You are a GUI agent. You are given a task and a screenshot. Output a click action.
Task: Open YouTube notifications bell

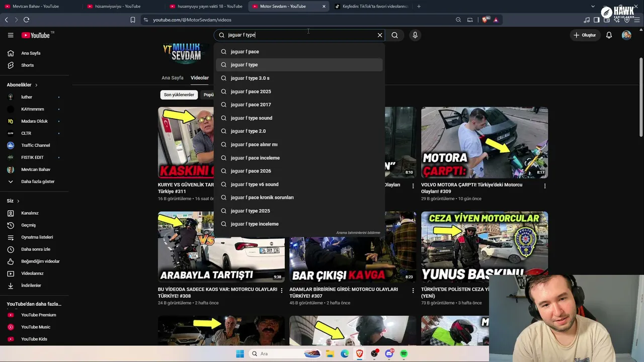coord(609,35)
